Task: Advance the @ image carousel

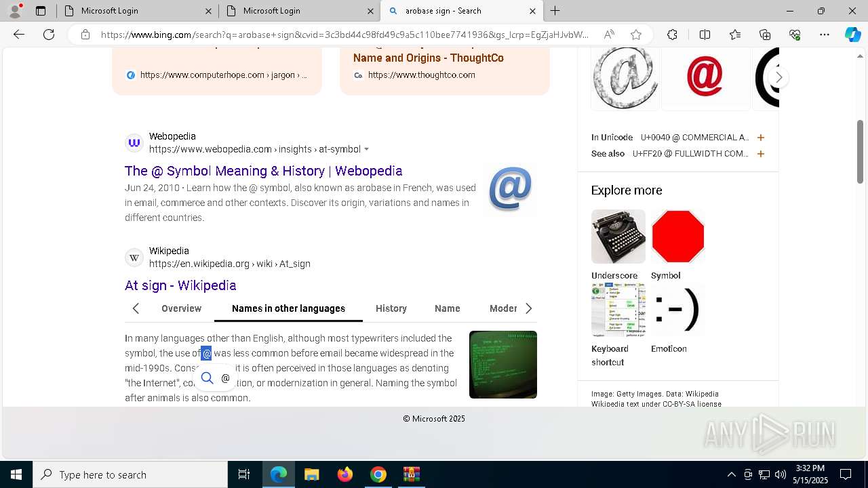Action: click(778, 77)
